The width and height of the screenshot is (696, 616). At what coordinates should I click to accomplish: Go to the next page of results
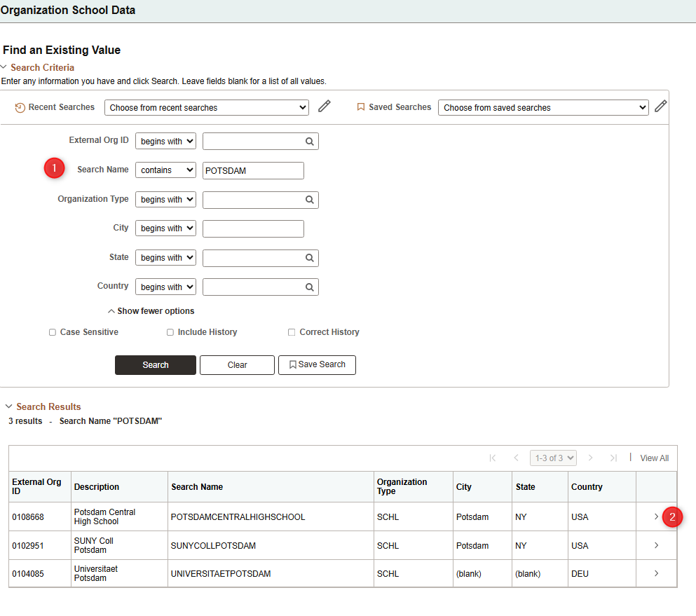pyautogui.click(x=590, y=458)
